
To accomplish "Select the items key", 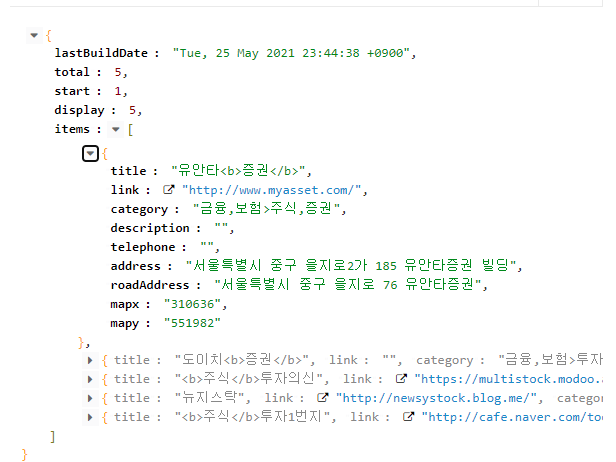I will 72,129.
